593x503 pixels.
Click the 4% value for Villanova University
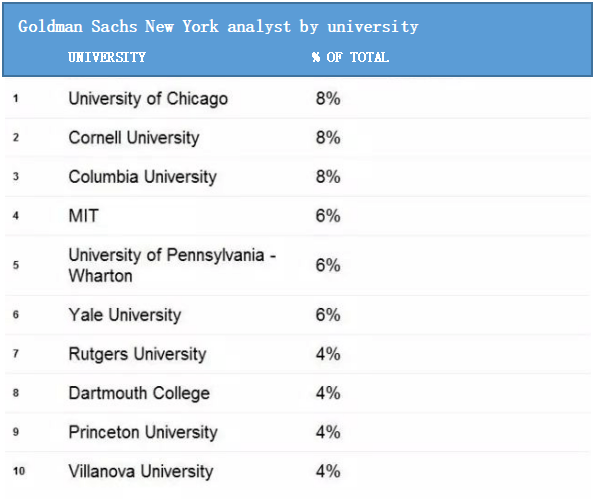tap(328, 471)
